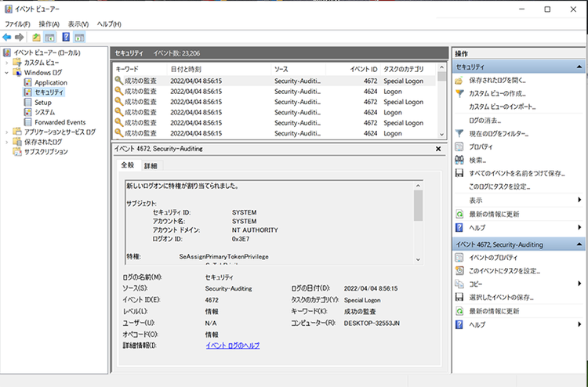This screenshot has width=588, height=387.
Task: Open the Forwarded Events log
Action: (60, 122)
